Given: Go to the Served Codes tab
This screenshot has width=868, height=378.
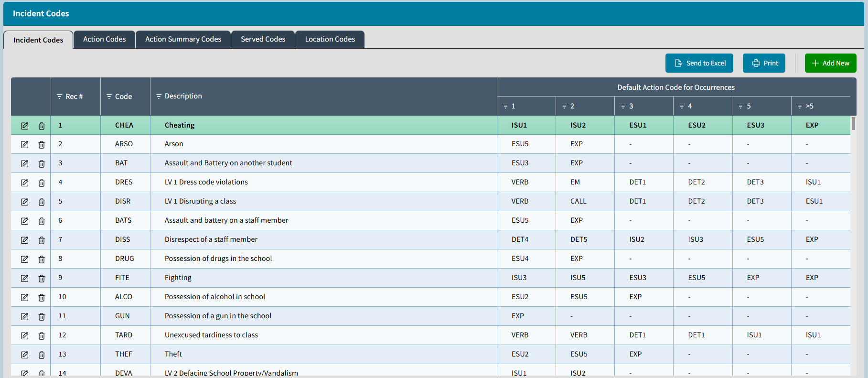Looking at the screenshot, I should click(x=263, y=39).
